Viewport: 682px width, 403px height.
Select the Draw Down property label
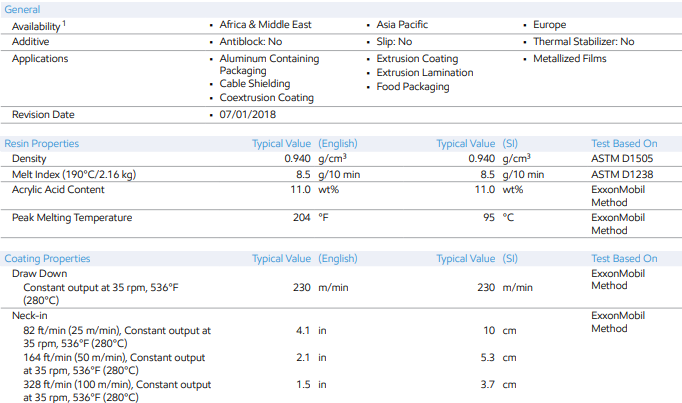click(39, 273)
